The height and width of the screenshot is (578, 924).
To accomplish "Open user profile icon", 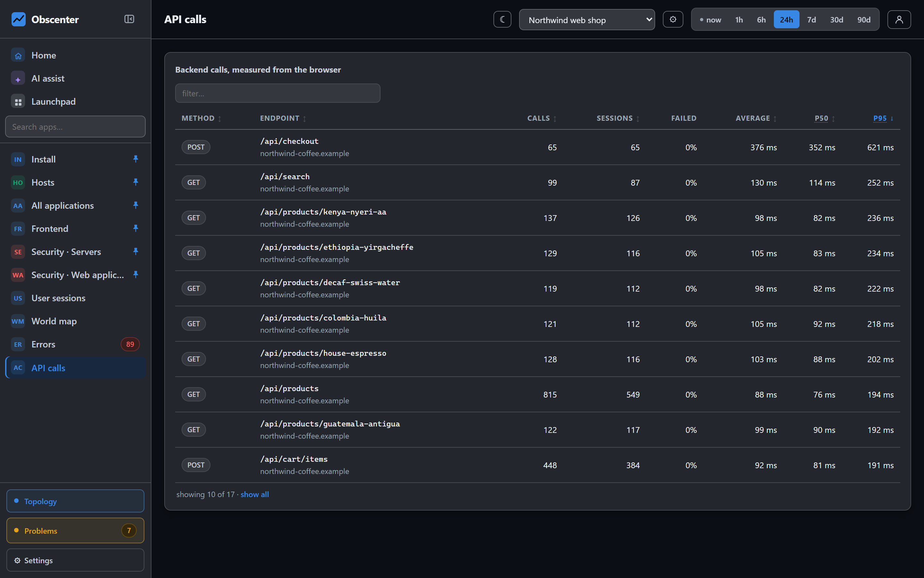I will pos(899,20).
